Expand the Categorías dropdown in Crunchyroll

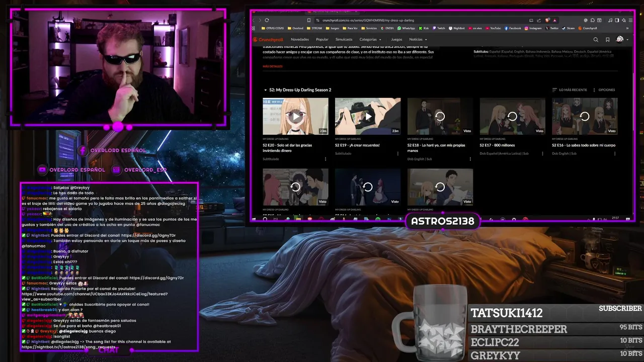(x=370, y=39)
